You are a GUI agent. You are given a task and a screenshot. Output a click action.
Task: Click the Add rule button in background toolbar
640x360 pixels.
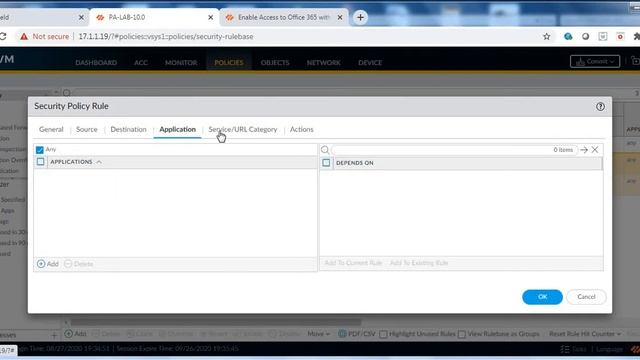point(76,333)
